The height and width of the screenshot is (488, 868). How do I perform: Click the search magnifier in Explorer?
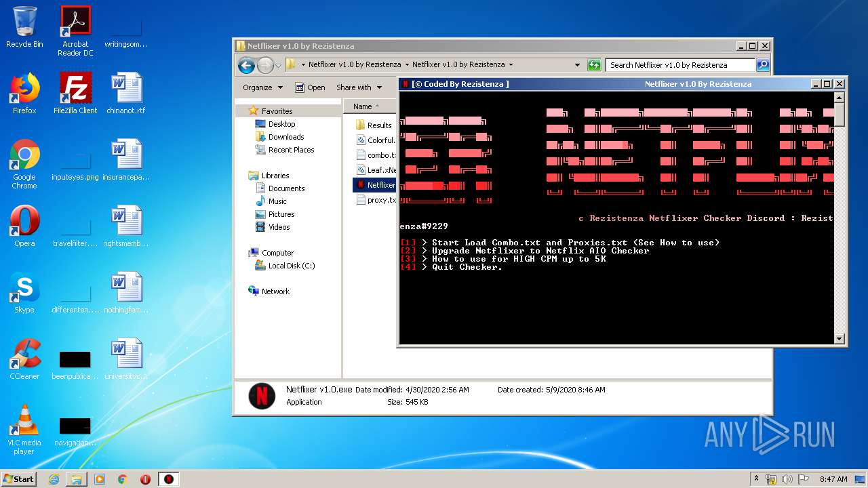tap(763, 65)
